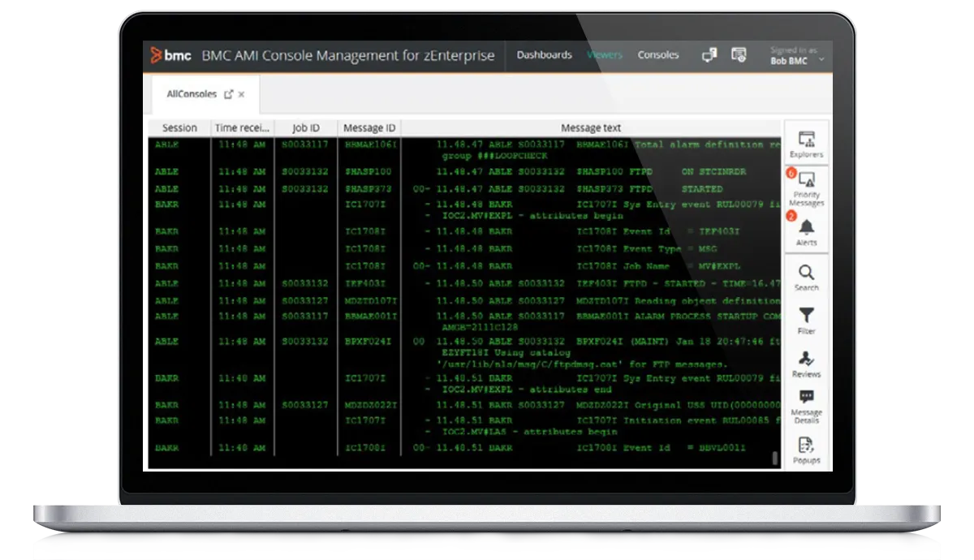
Task: Open the Search tool
Action: [806, 277]
